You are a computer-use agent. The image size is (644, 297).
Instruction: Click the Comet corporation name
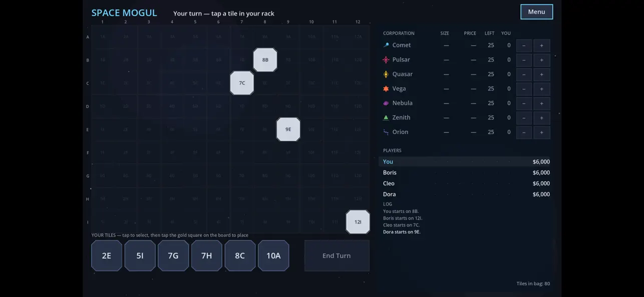pyautogui.click(x=402, y=45)
